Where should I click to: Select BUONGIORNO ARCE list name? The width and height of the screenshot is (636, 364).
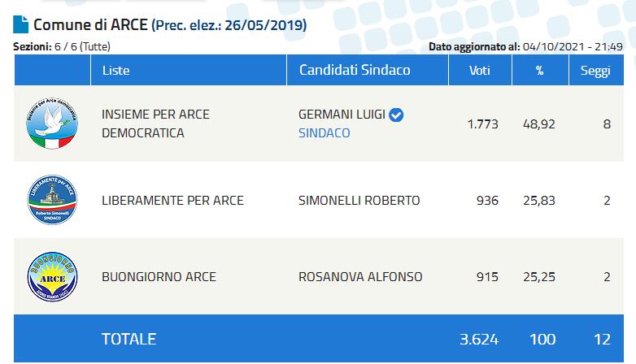(159, 276)
